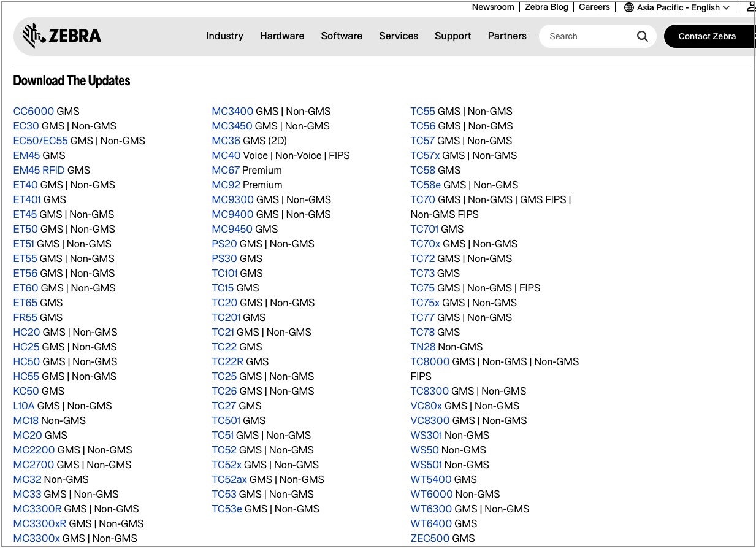The width and height of the screenshot is (756, 548).
Task: Open the WT6300 download link
Action: (x=432, y=509)
